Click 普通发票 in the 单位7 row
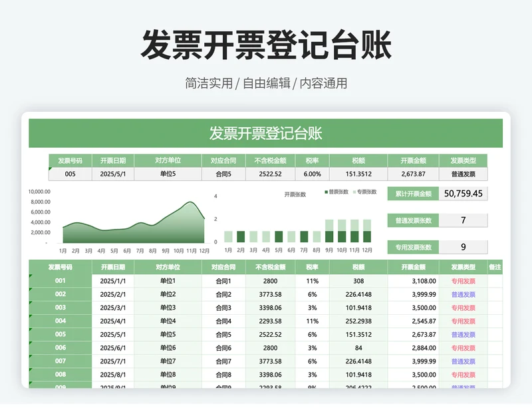532x410 pixels. coord(463,361)
